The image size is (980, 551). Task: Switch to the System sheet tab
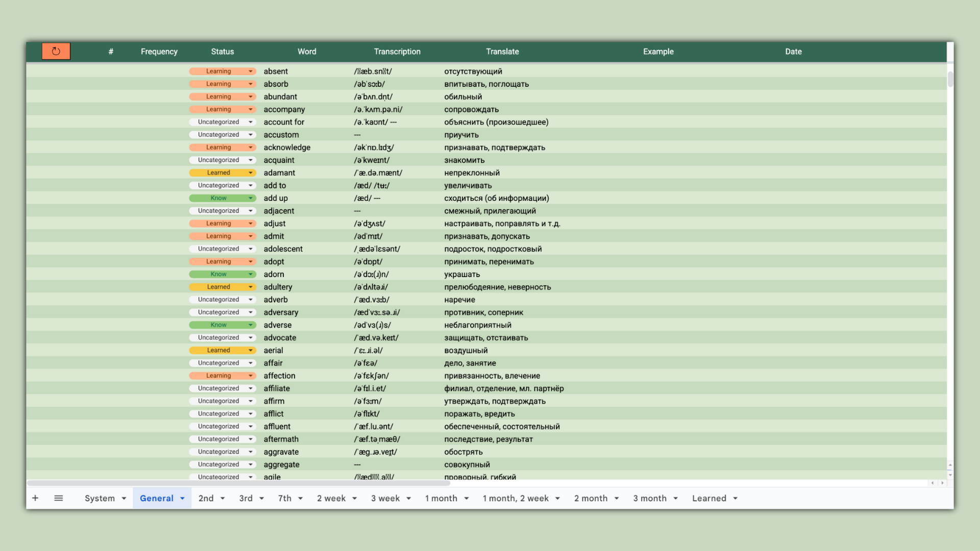click(x=100, y=498)
